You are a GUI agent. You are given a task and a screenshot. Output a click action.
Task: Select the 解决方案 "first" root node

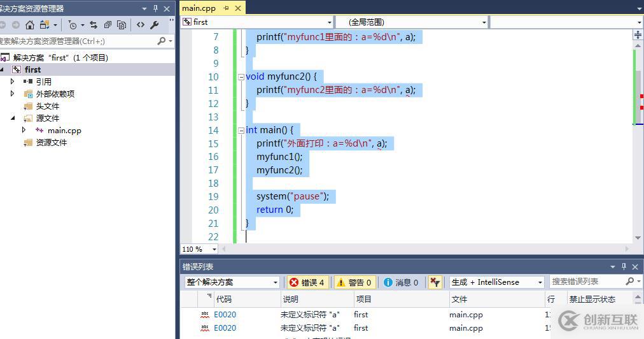pos(61,57)
